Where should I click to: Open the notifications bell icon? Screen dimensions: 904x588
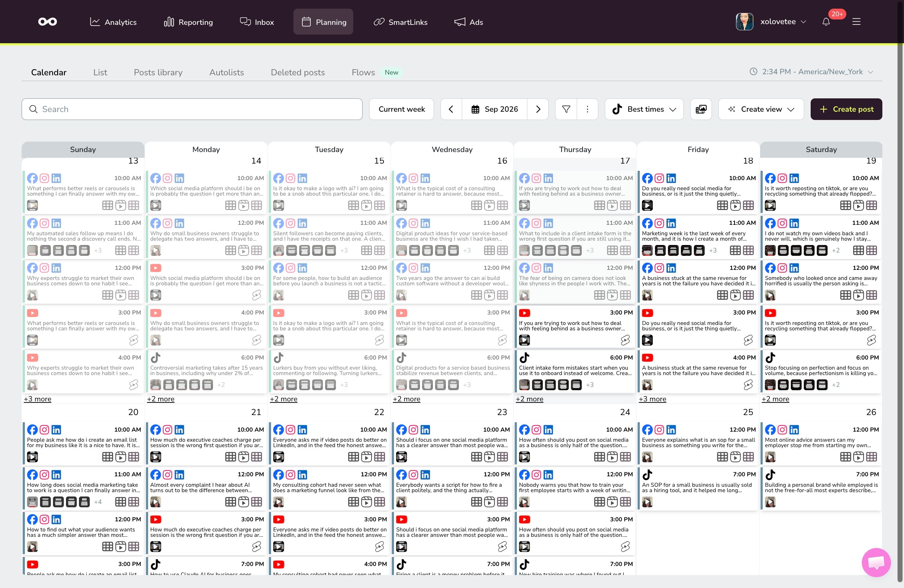point(826,22)
